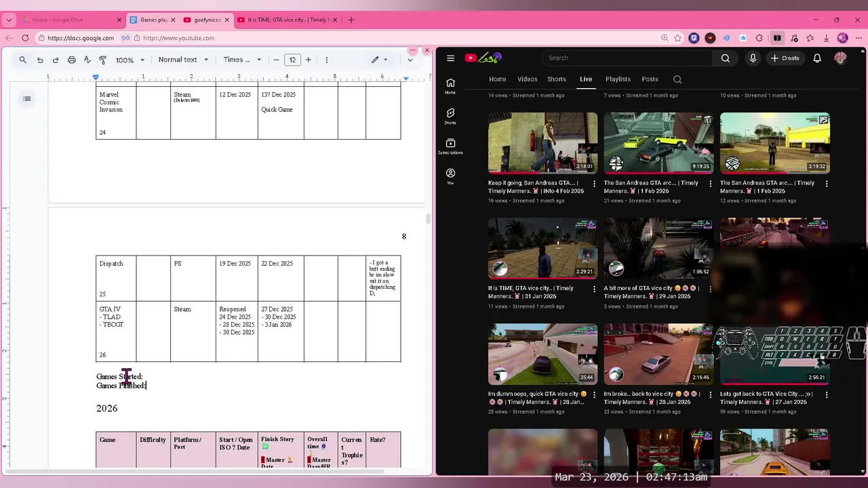Open channel Playlists tab
This screenshot has height=488, width=868.
(x=618, y=79)
